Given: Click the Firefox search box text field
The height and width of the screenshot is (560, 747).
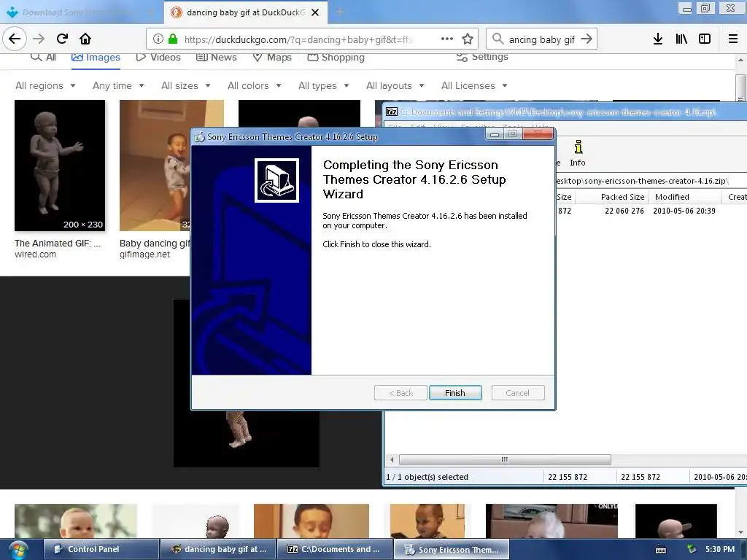Looking at the screenshot, I should point(542,39).
